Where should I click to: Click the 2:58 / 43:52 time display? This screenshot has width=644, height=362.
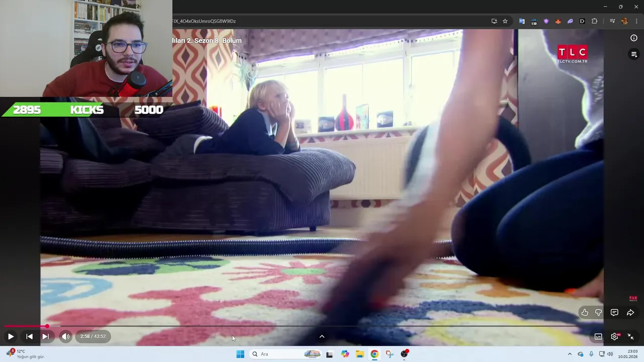(93, 336)
